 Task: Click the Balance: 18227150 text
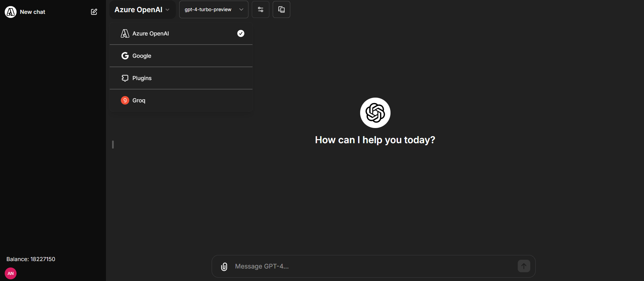coord(31,259)
